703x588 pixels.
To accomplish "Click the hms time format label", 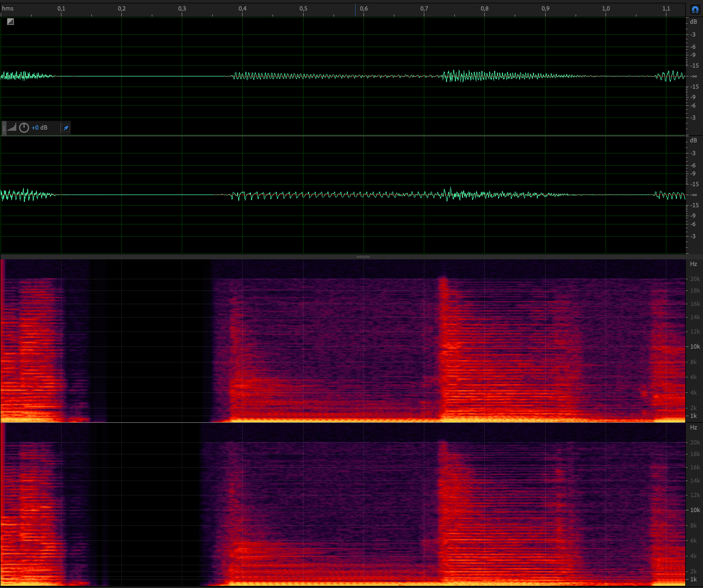I will pyautogui.click(x=8, y=8).
